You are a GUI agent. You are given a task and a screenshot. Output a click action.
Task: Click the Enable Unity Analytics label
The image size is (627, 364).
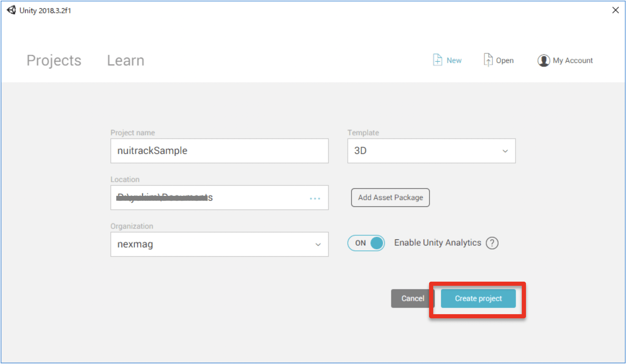pyautogui.click(x=438, y=243)
